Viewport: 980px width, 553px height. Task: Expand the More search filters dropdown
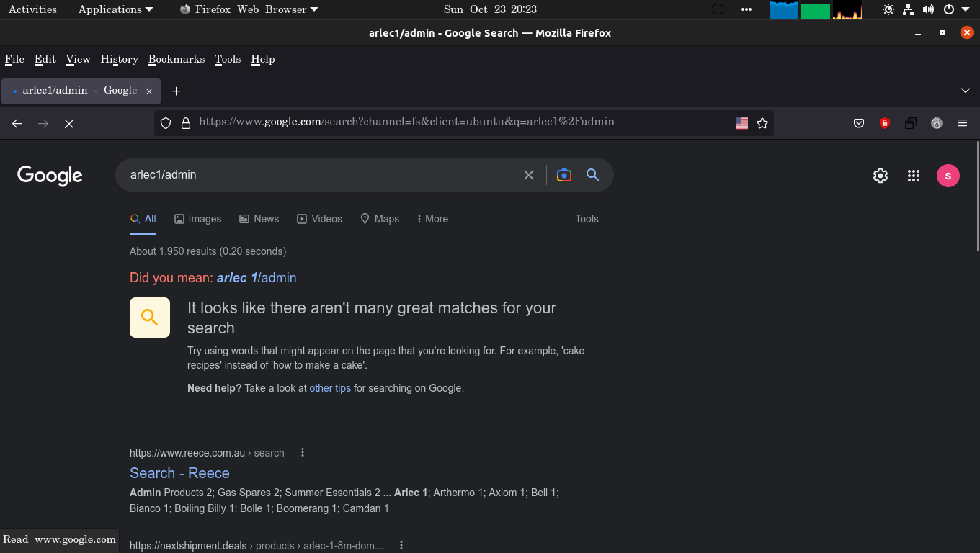pos(432,219)
